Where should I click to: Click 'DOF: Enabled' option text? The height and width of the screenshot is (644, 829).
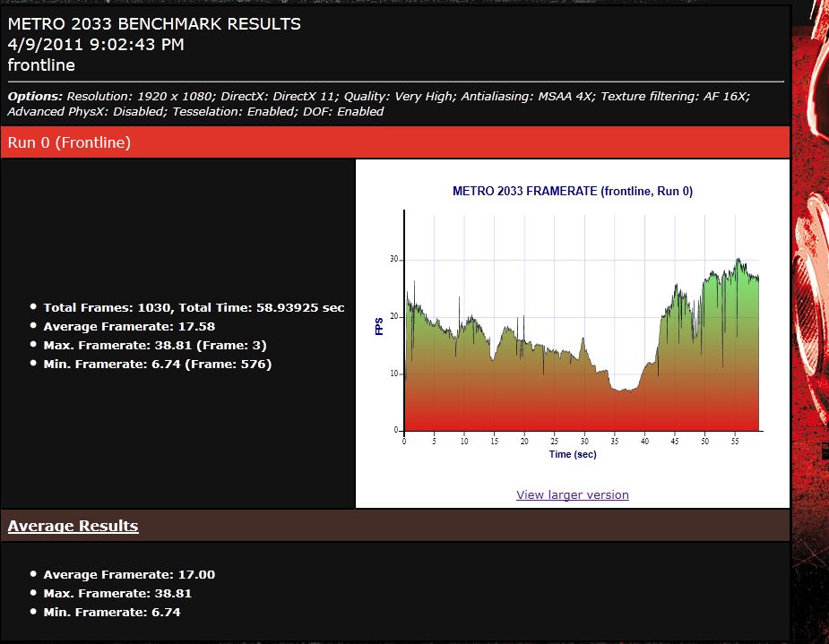343,111
